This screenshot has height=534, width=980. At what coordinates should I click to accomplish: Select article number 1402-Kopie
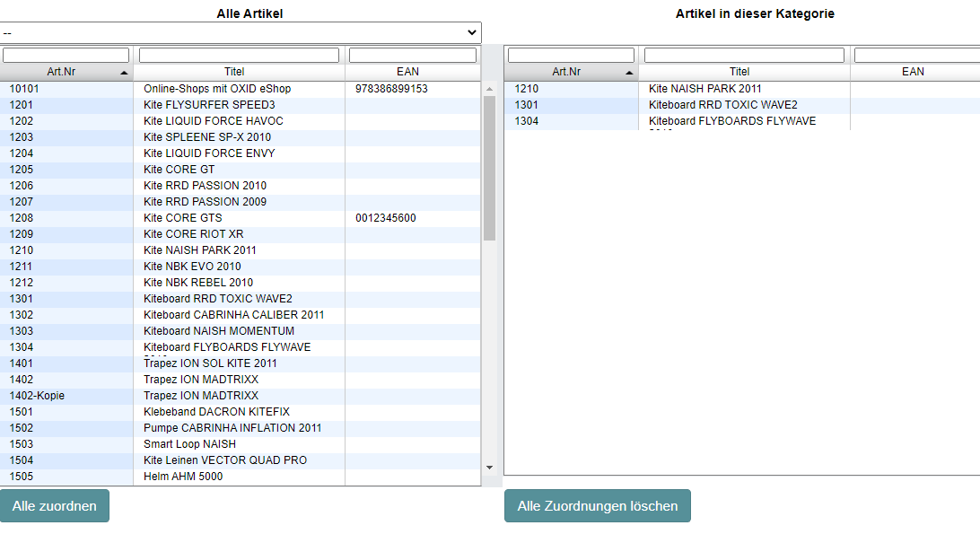37,396
